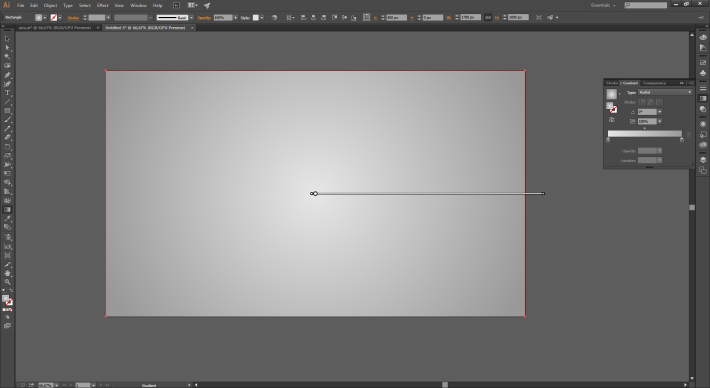
Task: Expand the gradient angle dropdown arrow
Action: [660, 112]
